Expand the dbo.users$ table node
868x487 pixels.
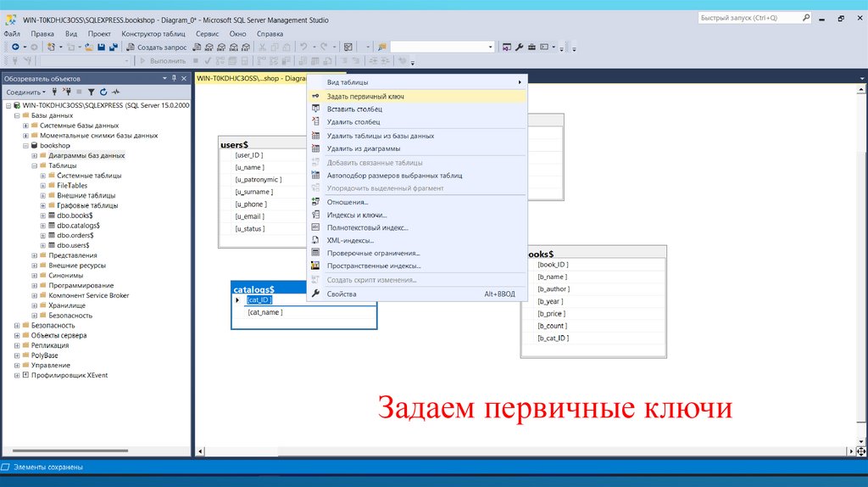[x=42, y=245]
